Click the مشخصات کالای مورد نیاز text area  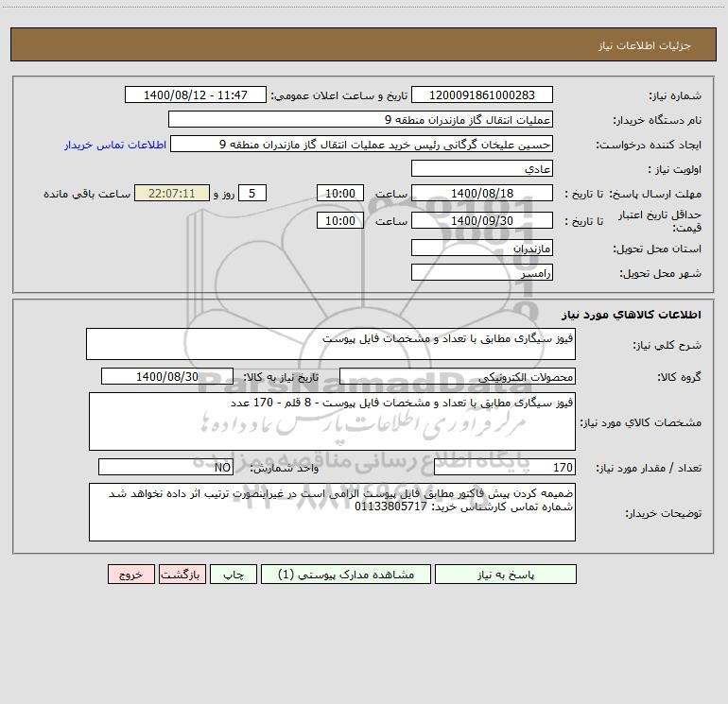click(x=332, y=421)
